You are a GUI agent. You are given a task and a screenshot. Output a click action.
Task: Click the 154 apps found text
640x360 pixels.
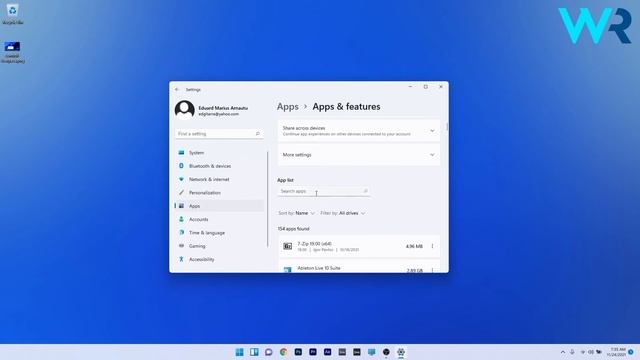coord(293,229)
